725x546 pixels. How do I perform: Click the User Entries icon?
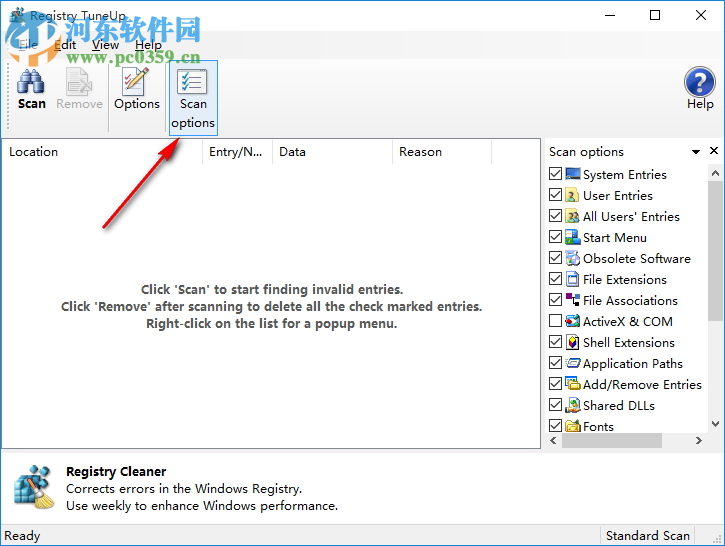(572, 196)
